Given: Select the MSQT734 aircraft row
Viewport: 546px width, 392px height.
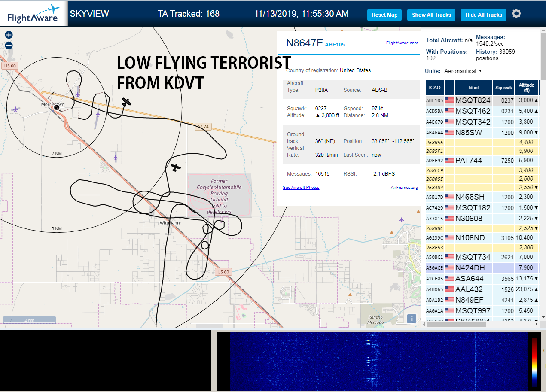Looking at the screenshot, I should coord(482,257).
